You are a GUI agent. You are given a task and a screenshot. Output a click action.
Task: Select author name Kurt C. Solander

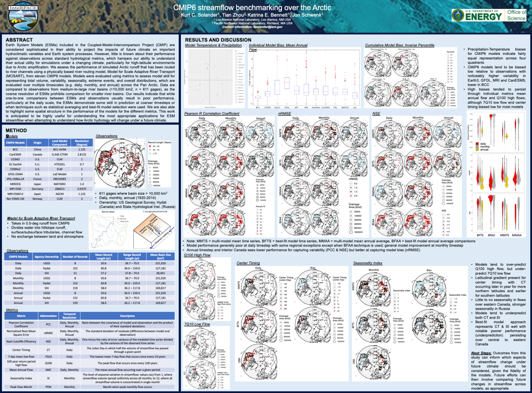pos(200,15)
